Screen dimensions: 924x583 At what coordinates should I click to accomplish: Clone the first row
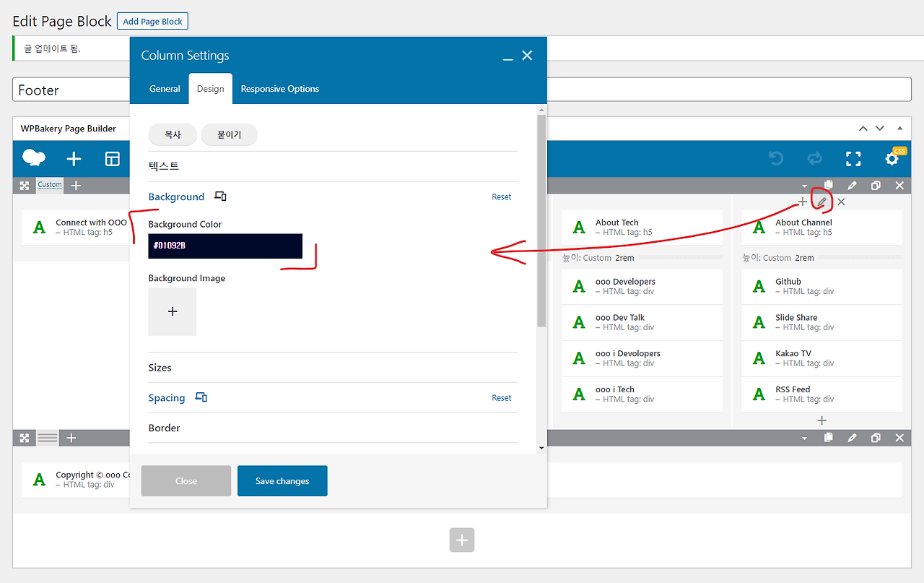pos(876,186)
